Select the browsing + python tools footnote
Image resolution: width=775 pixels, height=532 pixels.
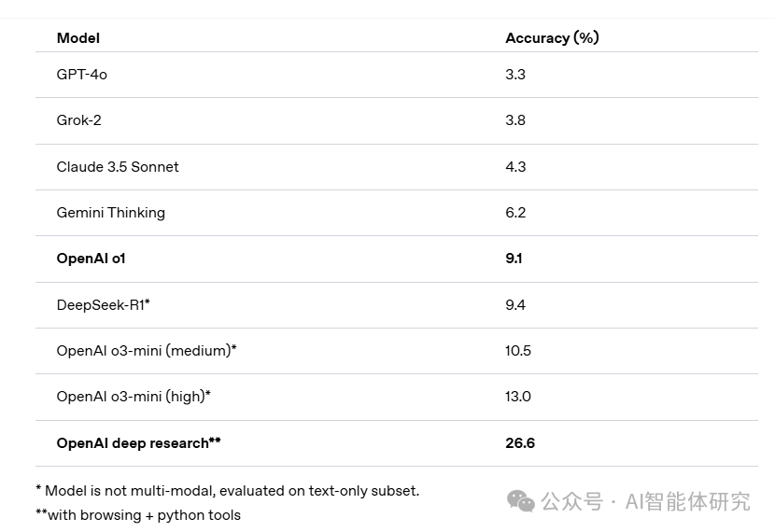click(138, 515)
